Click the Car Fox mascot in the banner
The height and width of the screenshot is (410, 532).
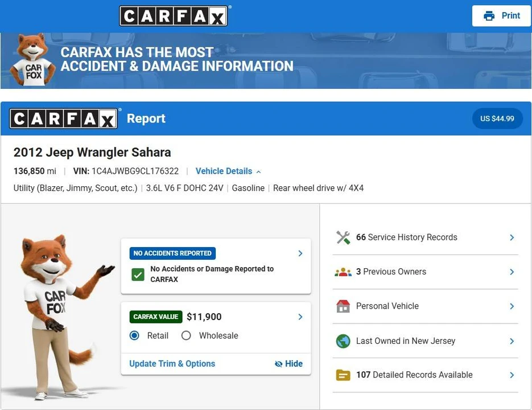pyautogui.click(x=32, y=59)
